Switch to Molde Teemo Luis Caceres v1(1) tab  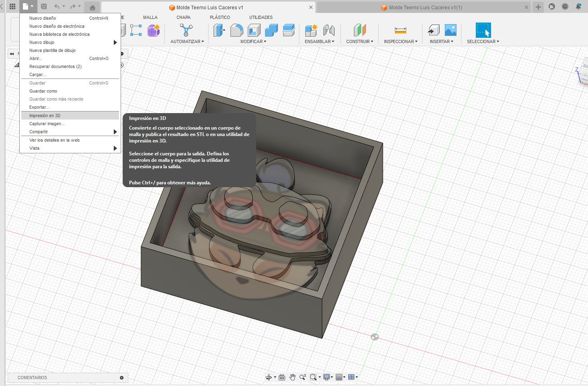pyautogui.click(x=424, y=7)
